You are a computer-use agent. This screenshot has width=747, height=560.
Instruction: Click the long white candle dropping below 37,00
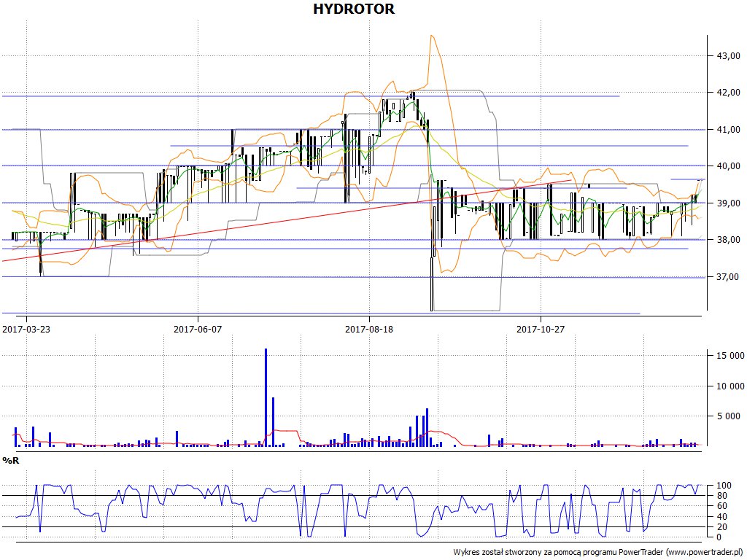[x=432, y=284]
